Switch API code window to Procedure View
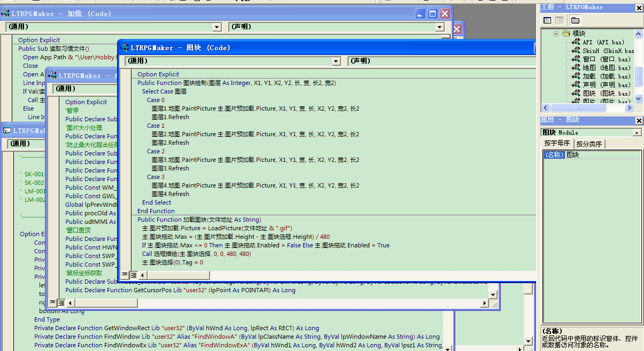The image size is (644, 351). [x=53, y=303]
